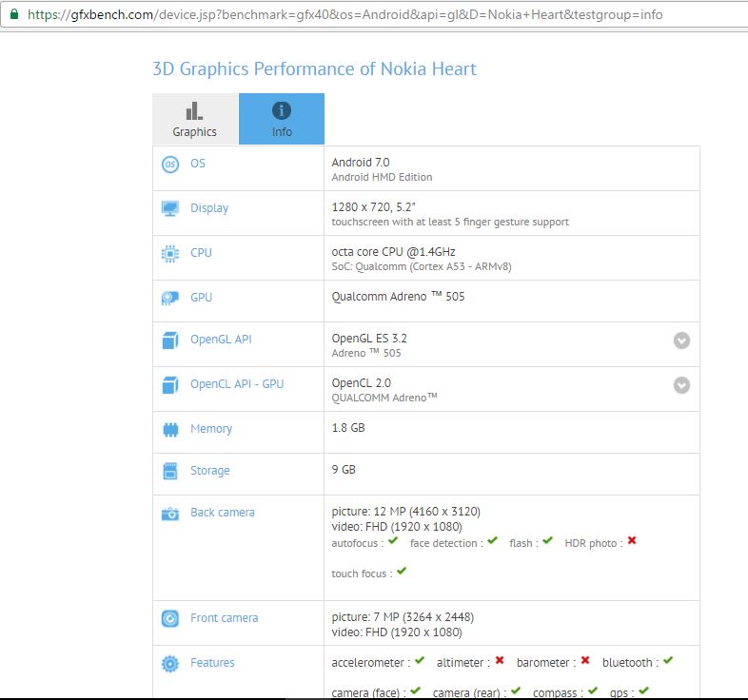Click the SoC: Qualcomm Cortex A53 text

pos(422,266)
